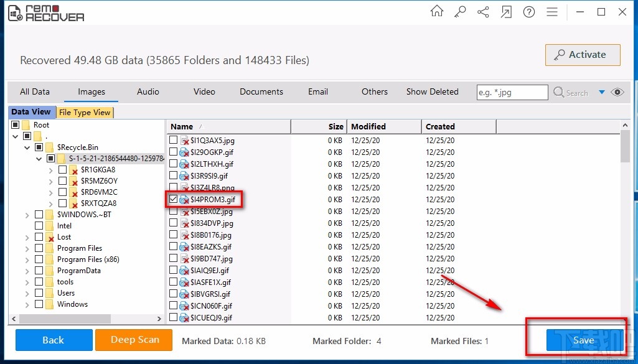Viewport: 638px width, 364px height.
Task: Select the key license icon at top
Action: coord(459,11)
